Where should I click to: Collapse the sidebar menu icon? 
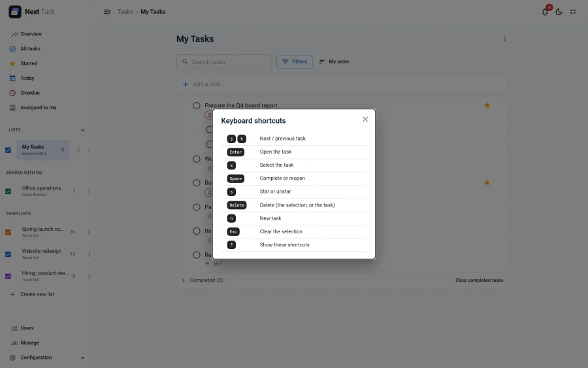pyautogui.click(x=107, y=12)
